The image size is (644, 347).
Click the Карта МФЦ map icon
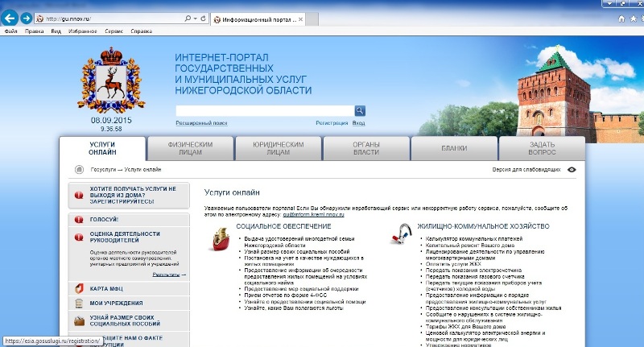tap(79, 289)
